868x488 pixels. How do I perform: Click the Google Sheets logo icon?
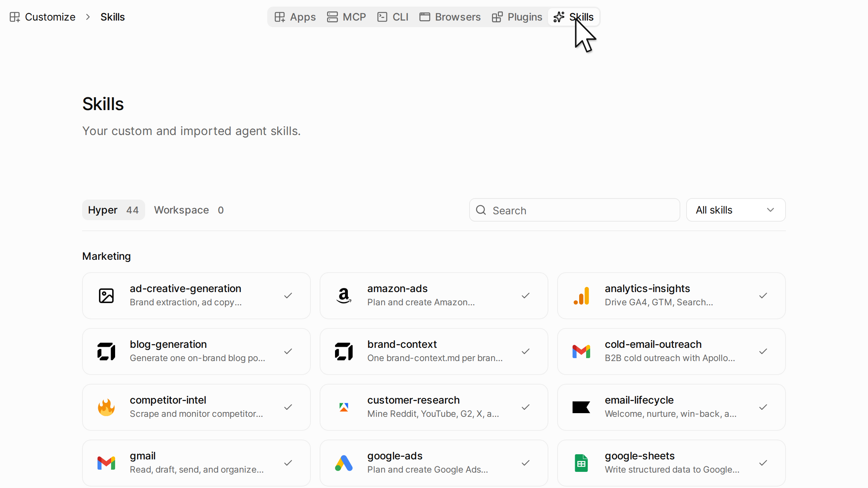(x=581, y=463)
